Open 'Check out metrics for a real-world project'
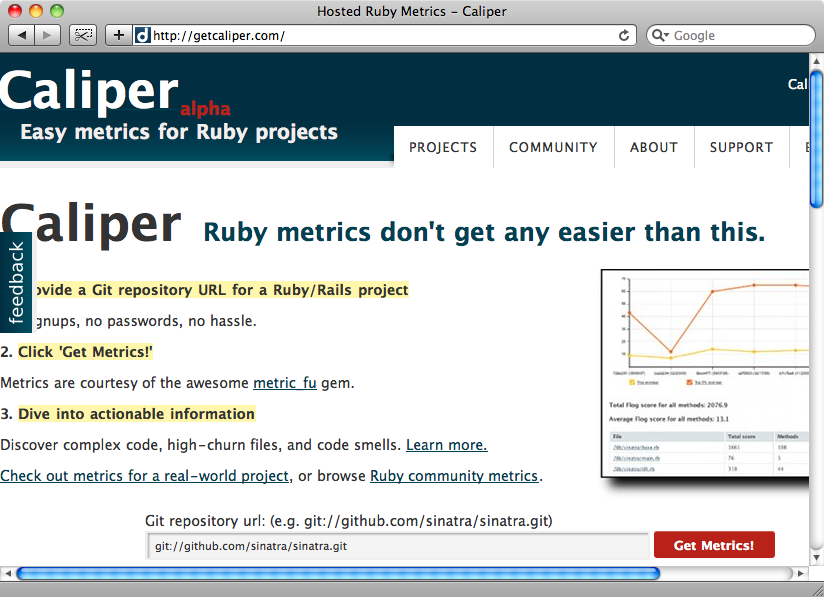Screen dimensions: 824x597 tap(145, 476)
